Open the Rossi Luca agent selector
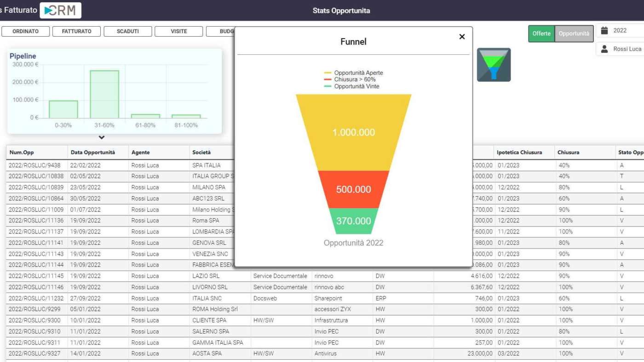Image resolution: width=644 pixels, height=362 pixels. click(627, 49)
